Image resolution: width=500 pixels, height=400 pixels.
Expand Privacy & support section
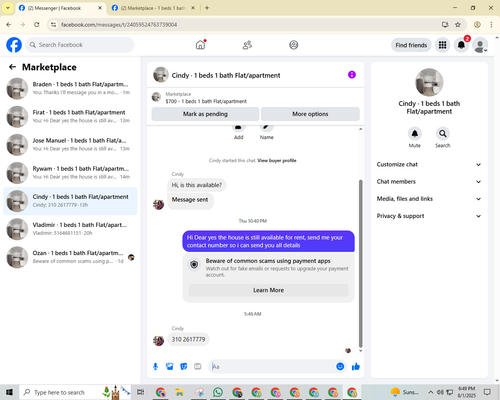[x=429, y=216]
